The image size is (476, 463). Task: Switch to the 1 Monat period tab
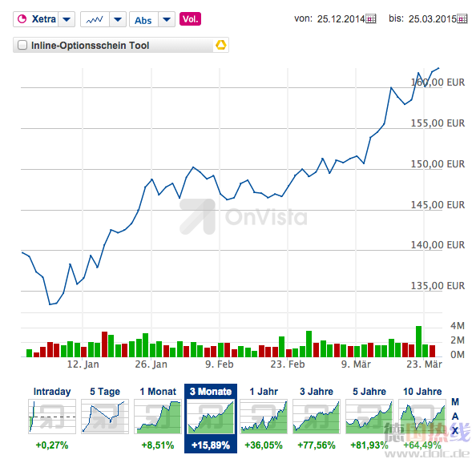158,392
